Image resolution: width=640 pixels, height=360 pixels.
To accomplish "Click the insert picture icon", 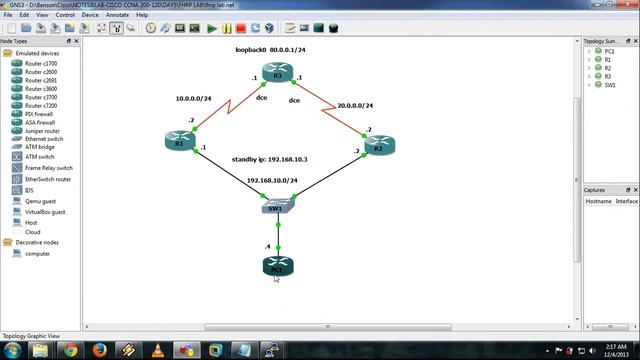I will pos(304,28).
